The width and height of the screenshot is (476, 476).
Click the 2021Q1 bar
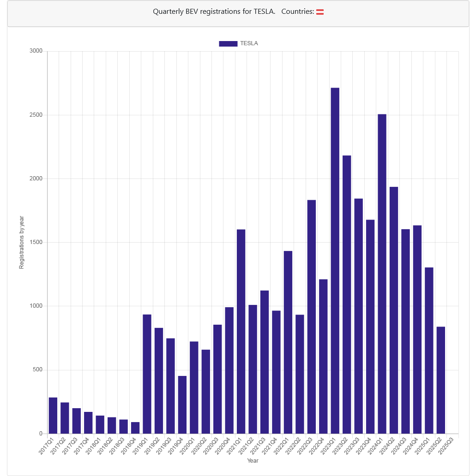tap(241, 332)
